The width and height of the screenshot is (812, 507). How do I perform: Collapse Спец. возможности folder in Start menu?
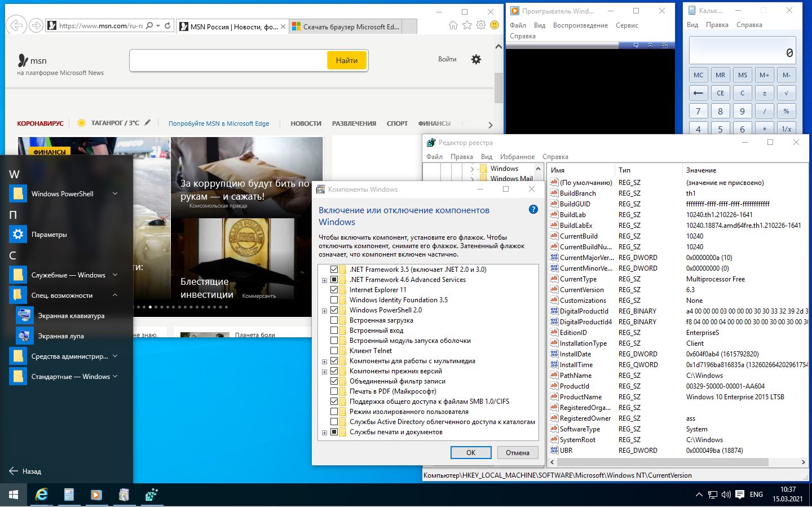click(x=115, y=295)
